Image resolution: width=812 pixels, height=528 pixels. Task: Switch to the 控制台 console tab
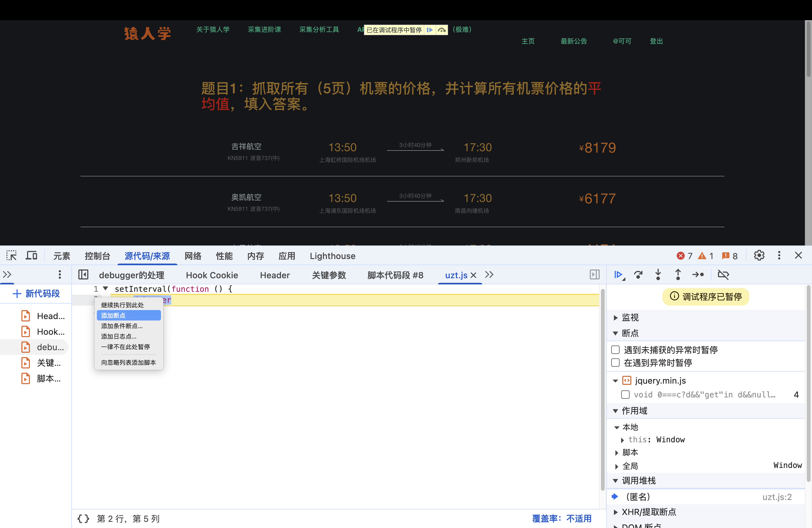[x=97, y=256]
